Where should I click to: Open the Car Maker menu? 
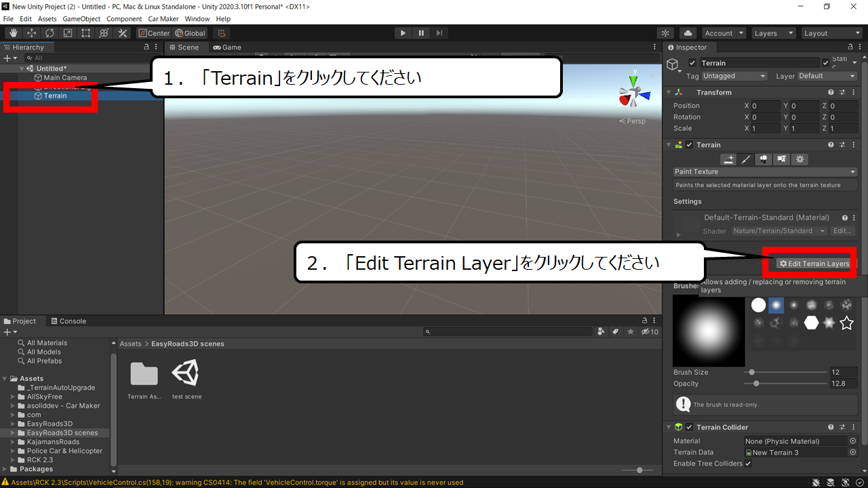[163, 19]
